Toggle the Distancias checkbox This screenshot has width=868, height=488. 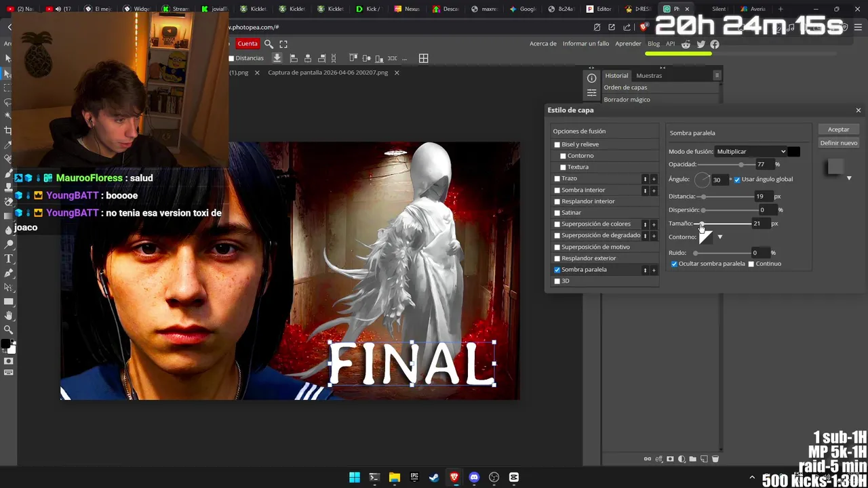[231, 58]
